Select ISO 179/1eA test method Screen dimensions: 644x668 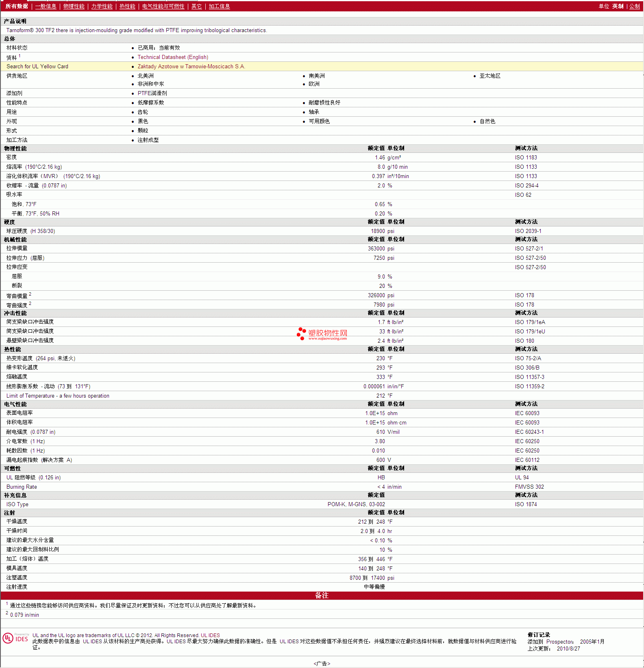tap(530, 322)
